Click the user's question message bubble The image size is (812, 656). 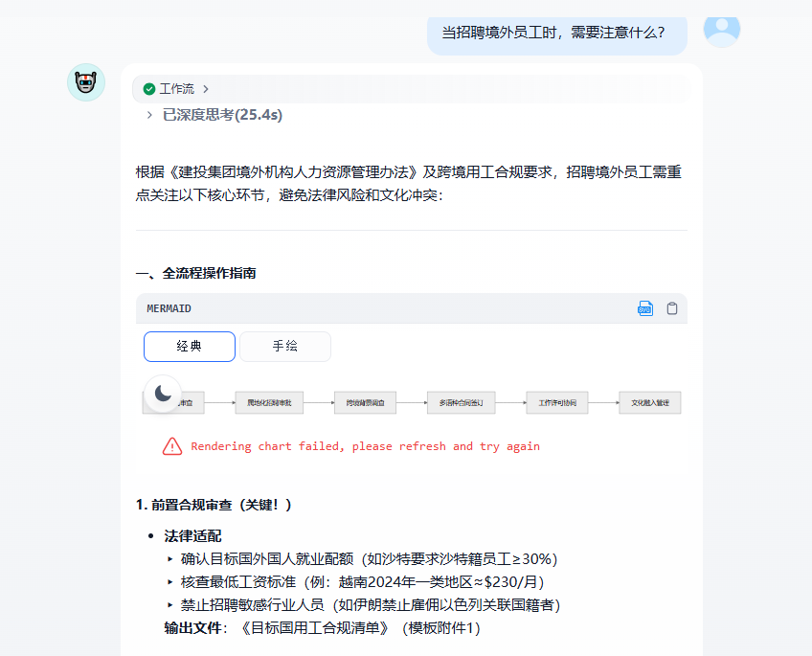point(555,33)
